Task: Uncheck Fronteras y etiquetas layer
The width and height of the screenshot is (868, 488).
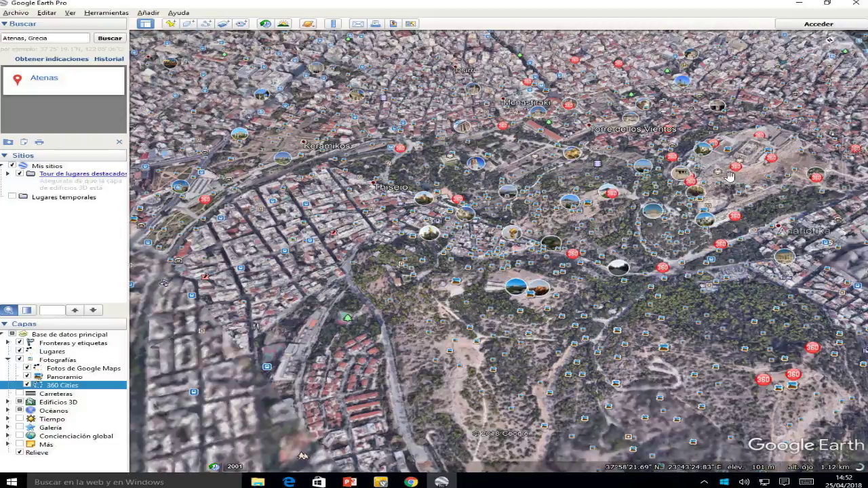Action: tap(20, 343)
